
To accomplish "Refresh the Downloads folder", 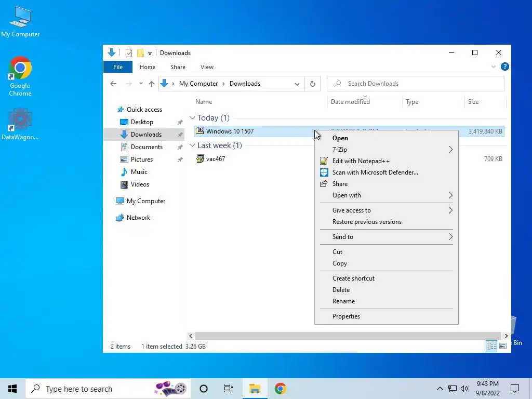I will [312, 84].
